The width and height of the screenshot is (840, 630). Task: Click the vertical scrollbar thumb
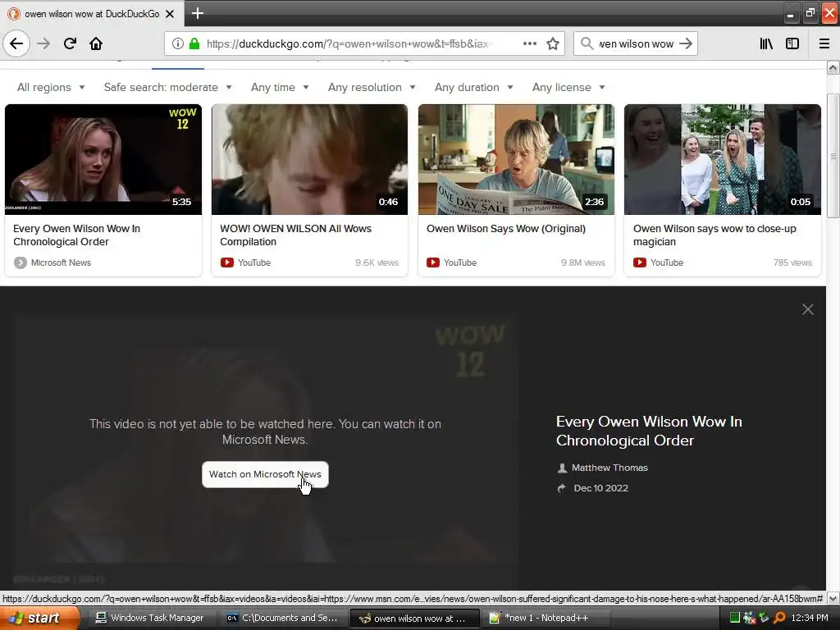point(833,156)
